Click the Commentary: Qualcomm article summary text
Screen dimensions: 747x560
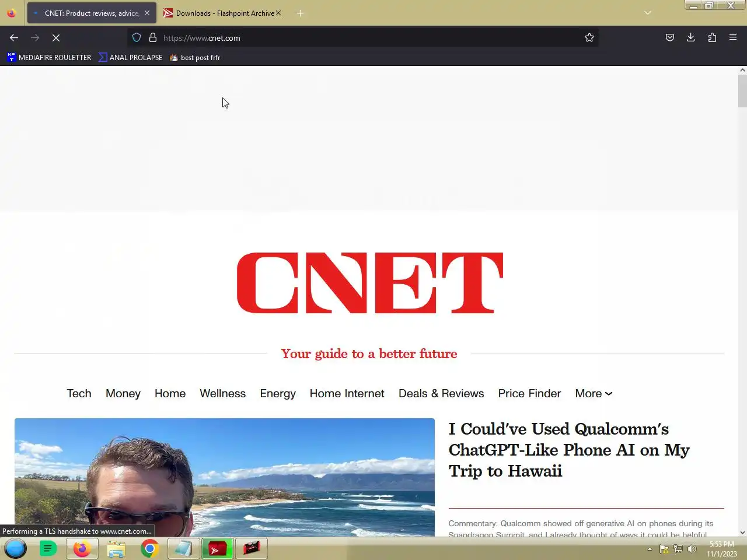click(x=581, y=528)
